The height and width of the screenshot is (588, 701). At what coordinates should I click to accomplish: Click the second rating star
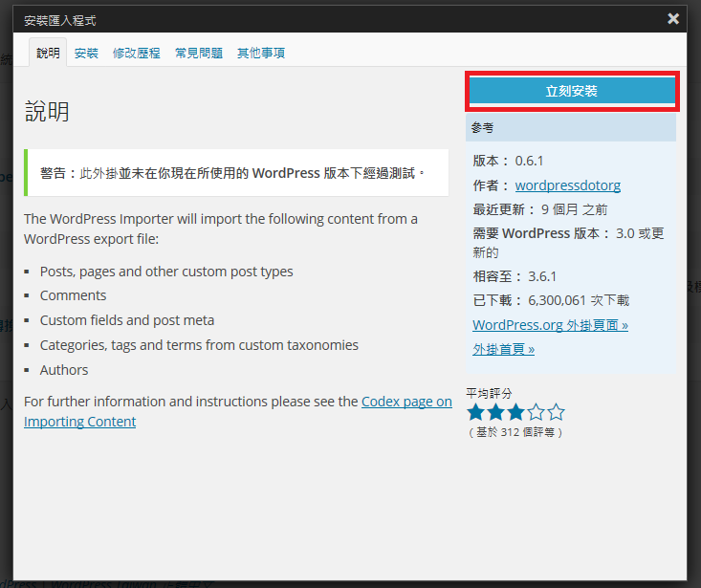tap(495, 412)
